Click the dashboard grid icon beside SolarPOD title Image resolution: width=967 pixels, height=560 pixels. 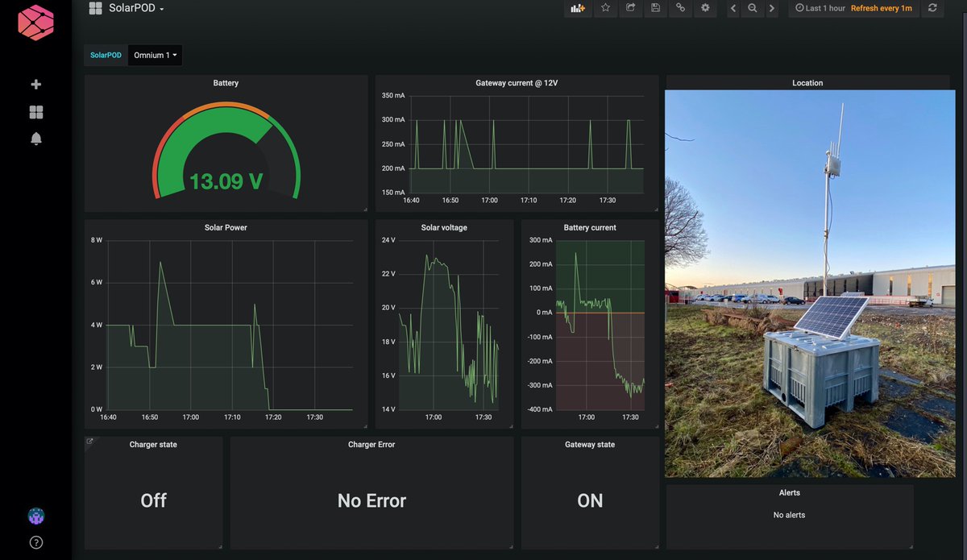click(95, 8)
